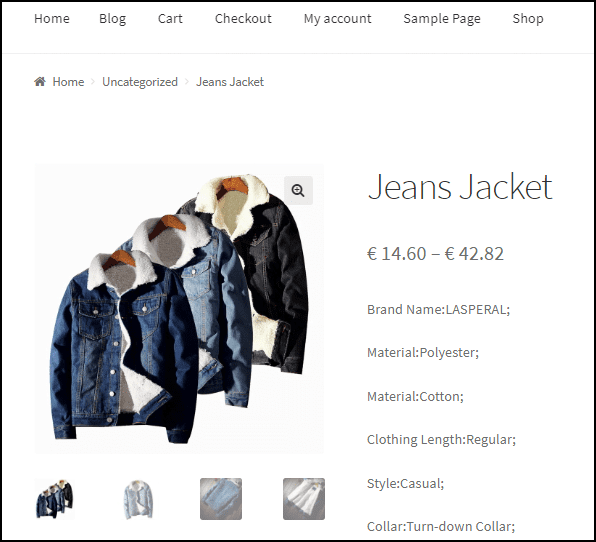Select the three-jackets gallery thumbnail

(55, 499)
